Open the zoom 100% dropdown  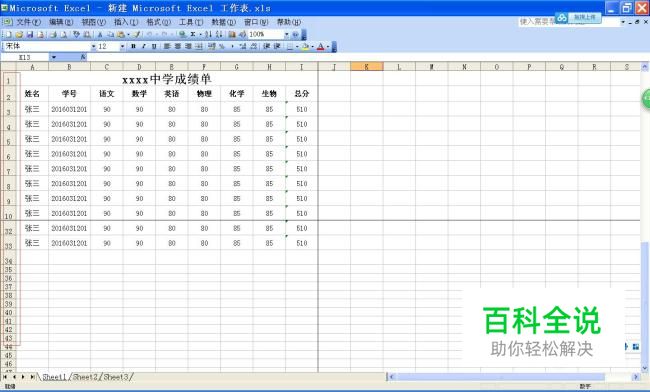286,34
